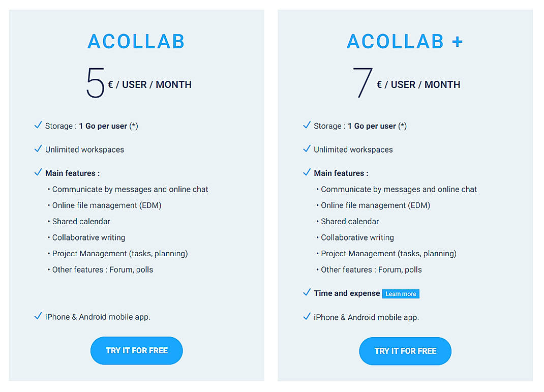Click the checkmark next to Unlimited workspaces on Acollab
The height and width of the screenshot is (392, 544).
tap(38, 148)
